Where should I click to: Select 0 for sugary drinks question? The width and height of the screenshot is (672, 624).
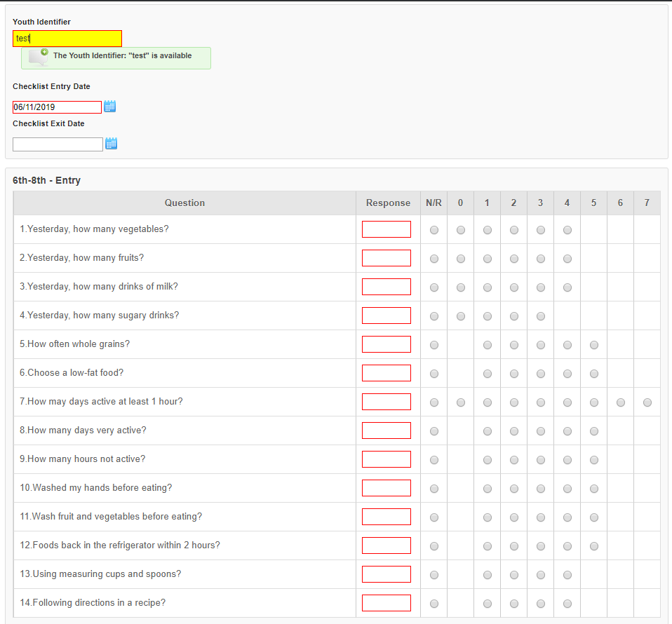461,316
